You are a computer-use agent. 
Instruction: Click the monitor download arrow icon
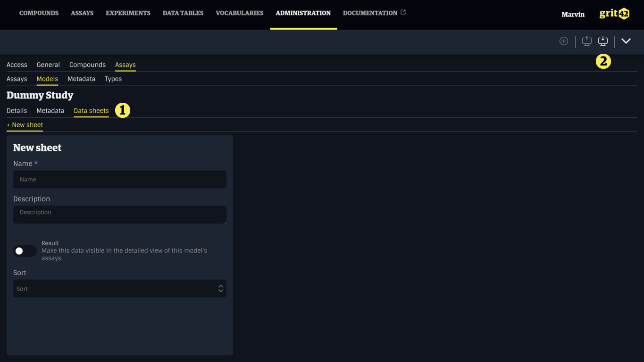603,41
